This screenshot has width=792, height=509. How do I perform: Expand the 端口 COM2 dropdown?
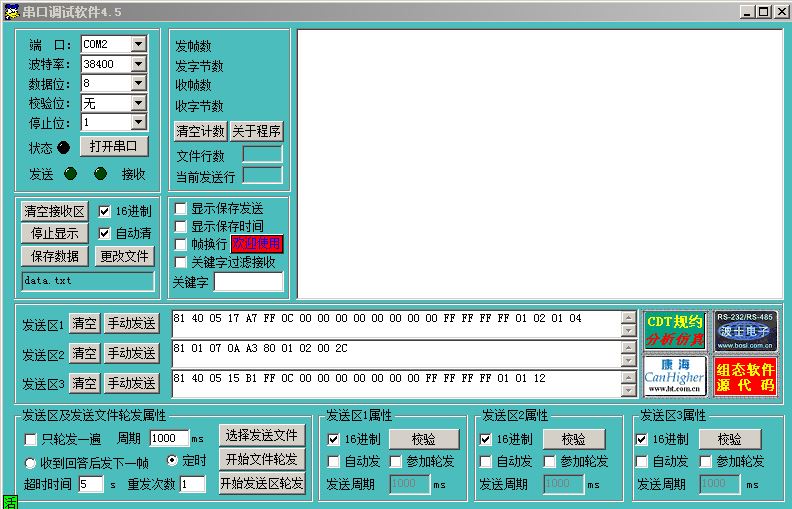[x=138, y=44]
